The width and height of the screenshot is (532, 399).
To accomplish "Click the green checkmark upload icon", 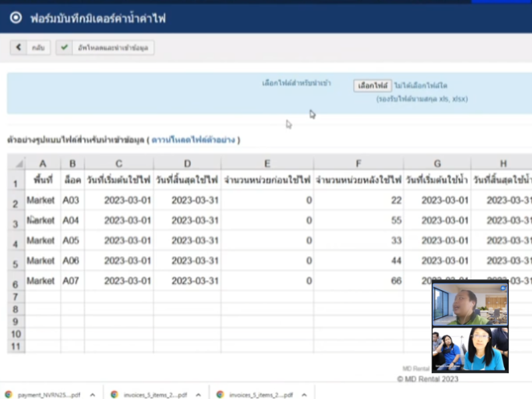I will [x=64, y=47].
